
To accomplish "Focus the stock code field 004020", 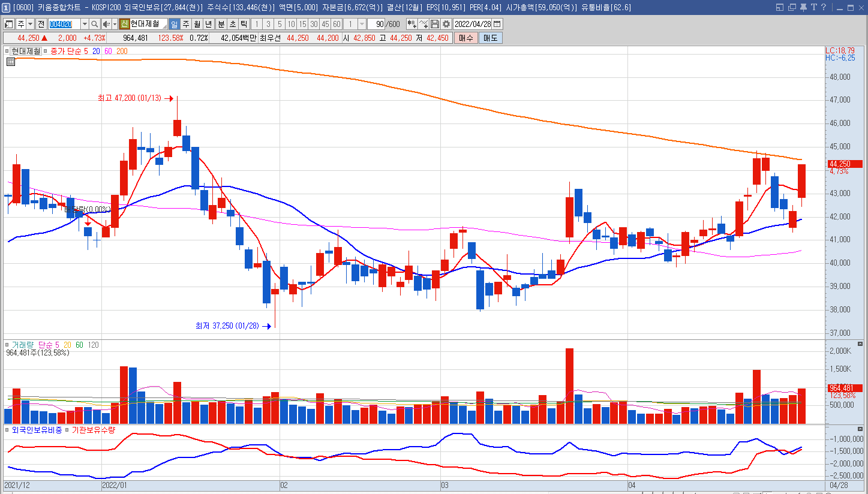I will click(64, 24).
